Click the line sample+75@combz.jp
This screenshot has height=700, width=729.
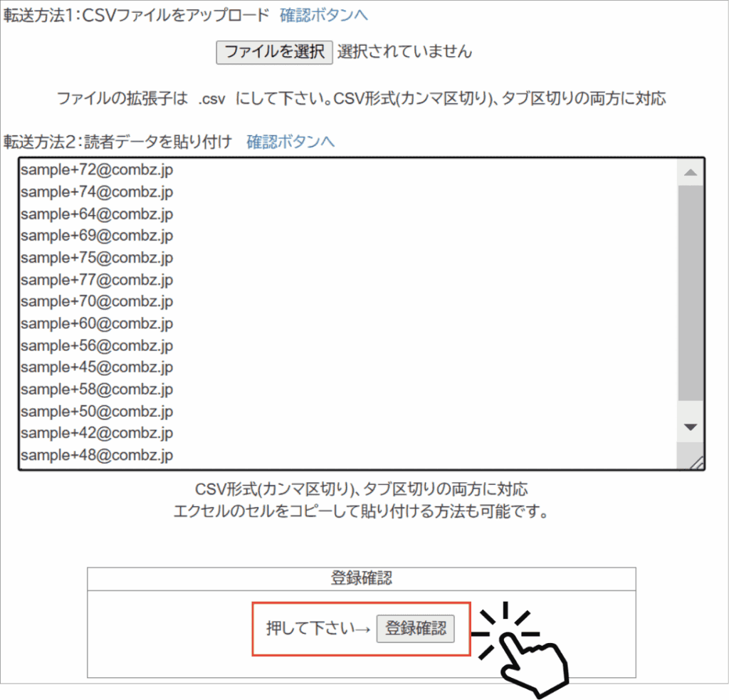(x=97, y=258)
